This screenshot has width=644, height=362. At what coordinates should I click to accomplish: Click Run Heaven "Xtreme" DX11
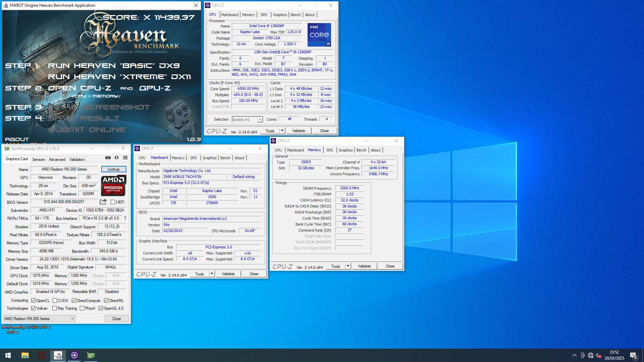pos(119,77)
